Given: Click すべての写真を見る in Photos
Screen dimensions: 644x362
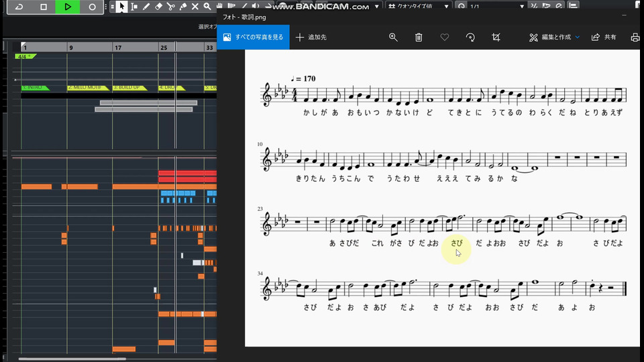Looking at the screenshot, I should pyautogui.click(x=253, y=37).
